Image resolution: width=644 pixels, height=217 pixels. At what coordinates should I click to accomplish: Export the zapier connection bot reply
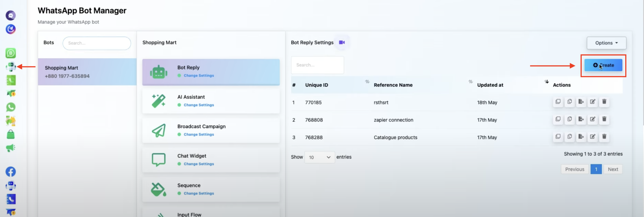(x=581, y=119)
